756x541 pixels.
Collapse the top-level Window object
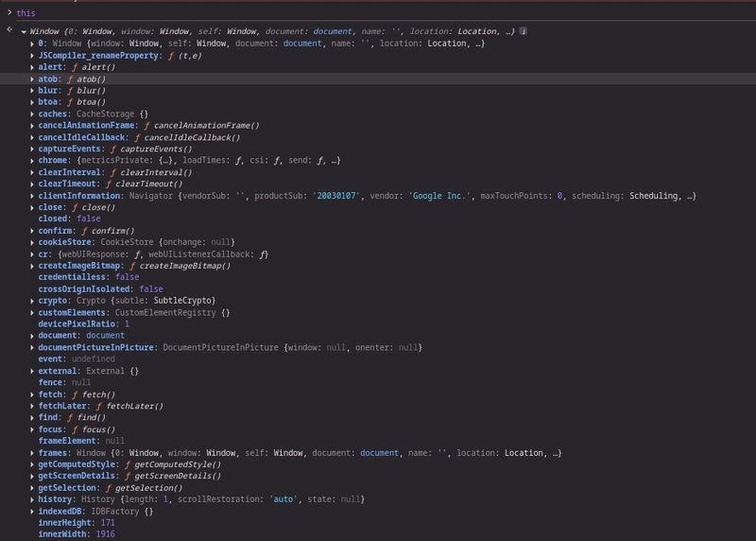(x=24, y=32)
